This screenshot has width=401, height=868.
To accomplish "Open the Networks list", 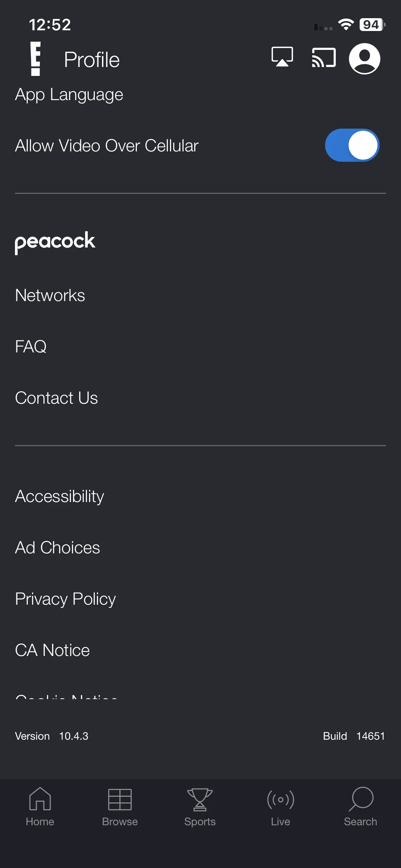I will [x=50, y=295].
